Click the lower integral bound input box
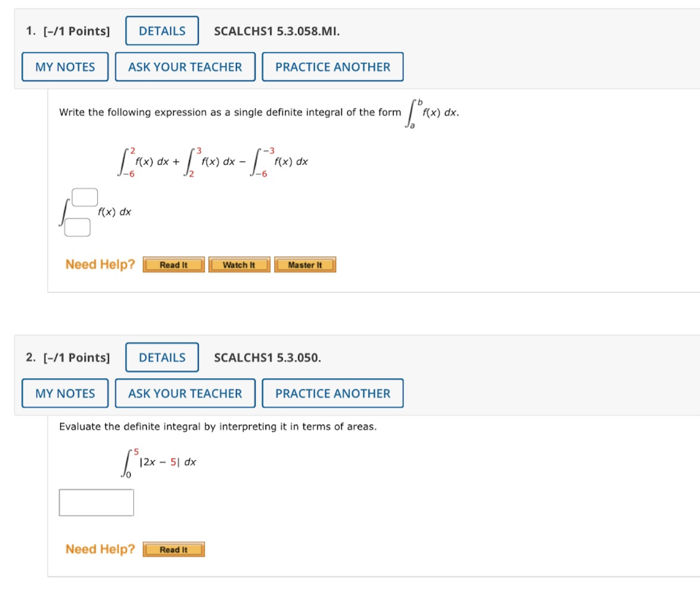The image size is (700, 598). 76,227
